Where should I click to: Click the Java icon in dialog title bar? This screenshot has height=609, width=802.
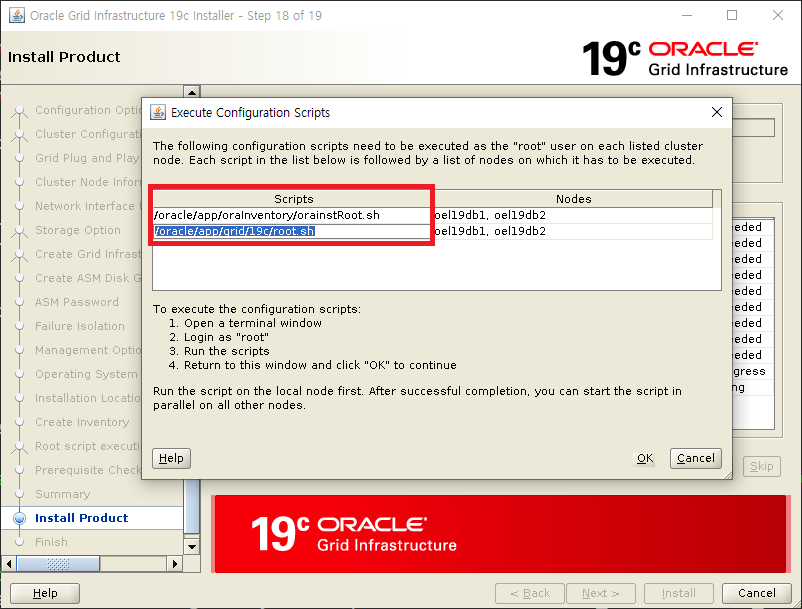[158, 112]
